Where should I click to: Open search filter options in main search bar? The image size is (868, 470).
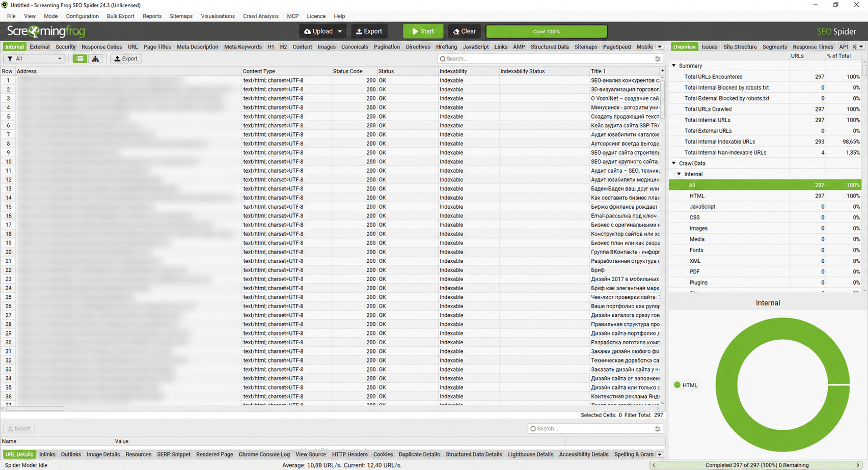pos(658,59)
